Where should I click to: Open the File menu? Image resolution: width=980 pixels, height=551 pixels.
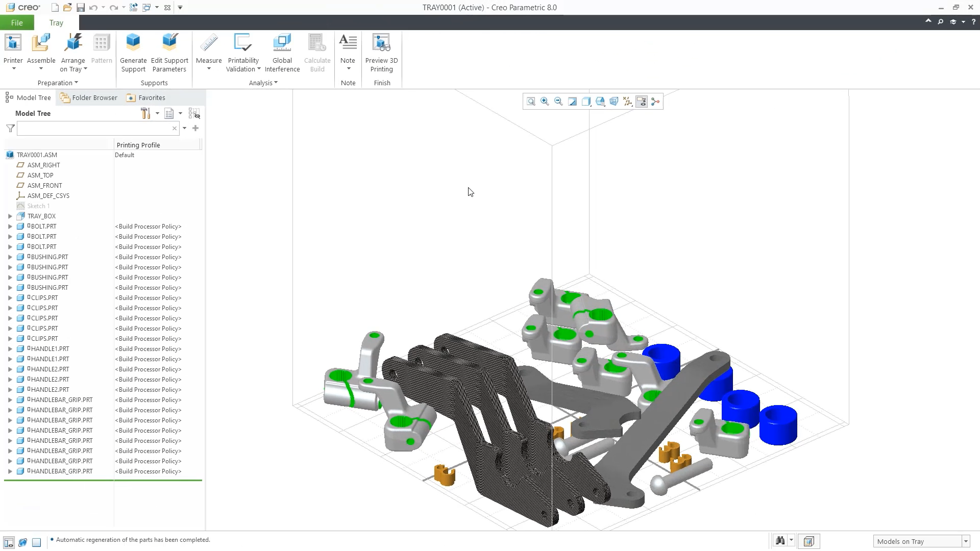17,22
